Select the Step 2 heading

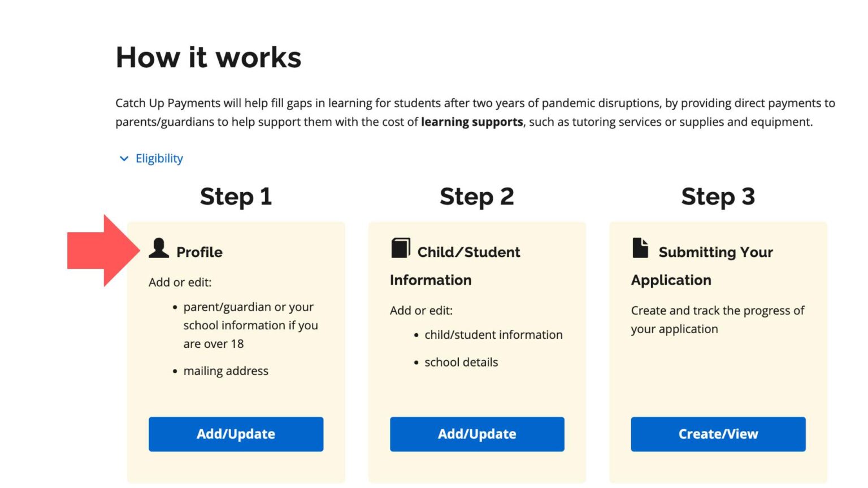(x=477, y=197)
